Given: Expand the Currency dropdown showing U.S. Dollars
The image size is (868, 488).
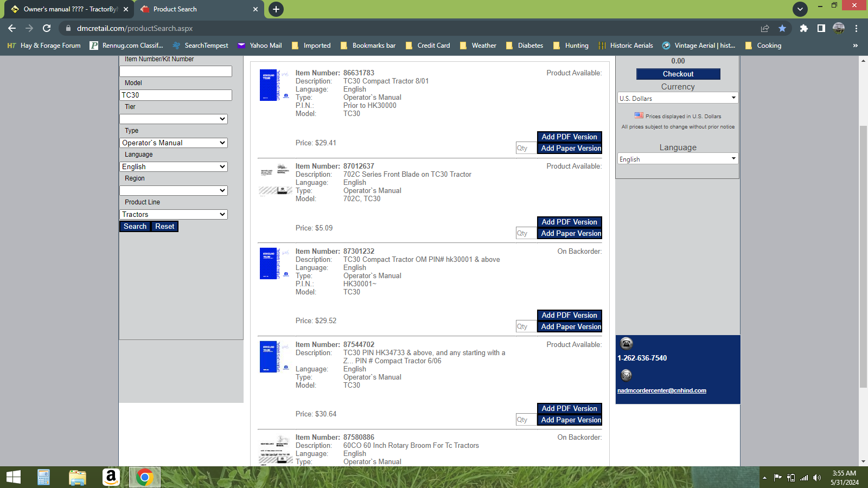Looking at the screenshot, I should click(x=678, y=98).
